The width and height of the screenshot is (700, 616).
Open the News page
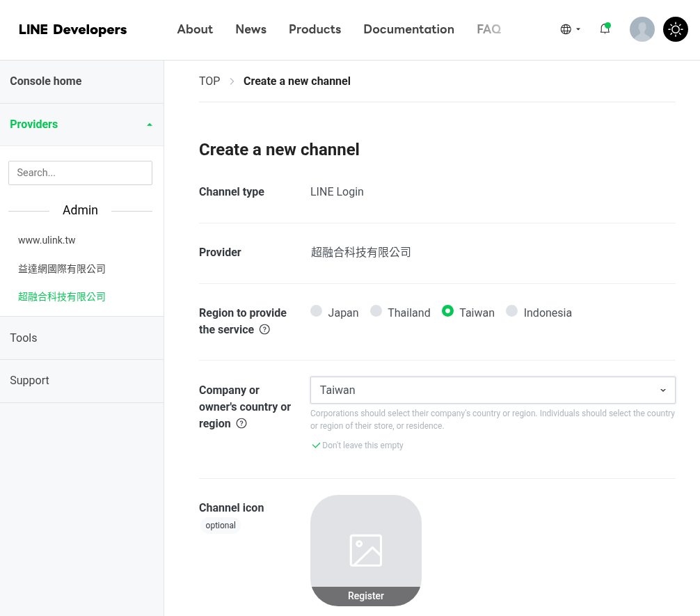click(x=251, y=29)
